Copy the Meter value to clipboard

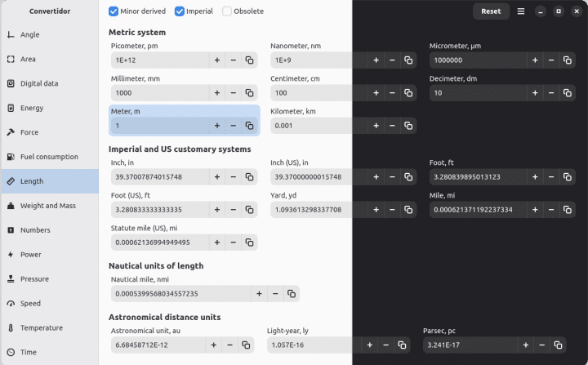(x=249, y=126)
